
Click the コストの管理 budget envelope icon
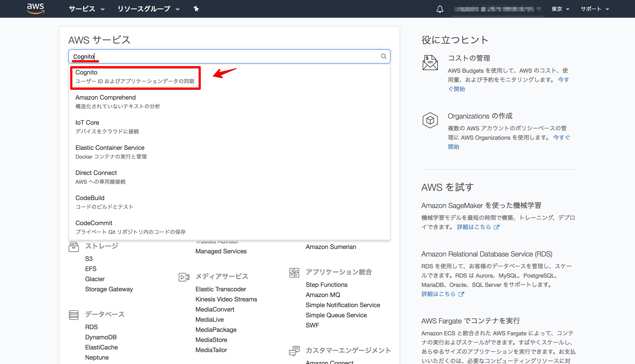(430, 62)
